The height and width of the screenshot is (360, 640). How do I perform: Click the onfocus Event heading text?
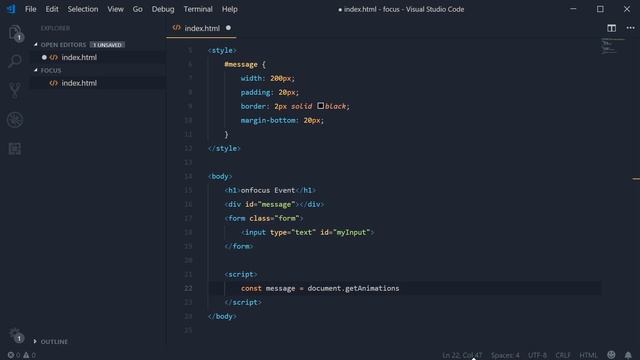(268, 190)
